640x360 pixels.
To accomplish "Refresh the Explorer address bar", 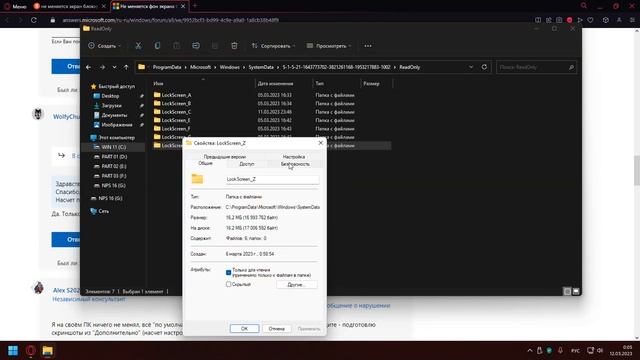I will (x=484, y=67).
